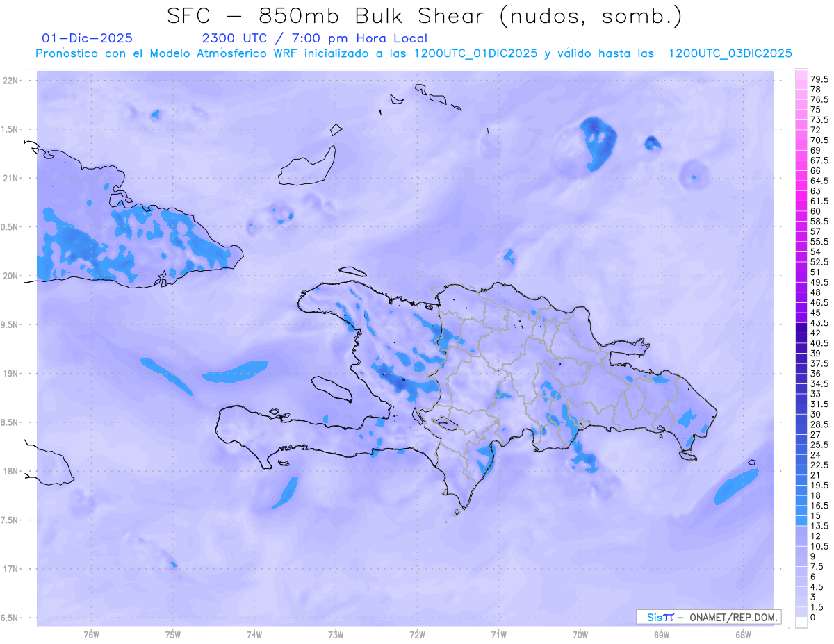The image size is (834, 644).
Task: Click the '17N' latitude label
Action: point(10,569)
